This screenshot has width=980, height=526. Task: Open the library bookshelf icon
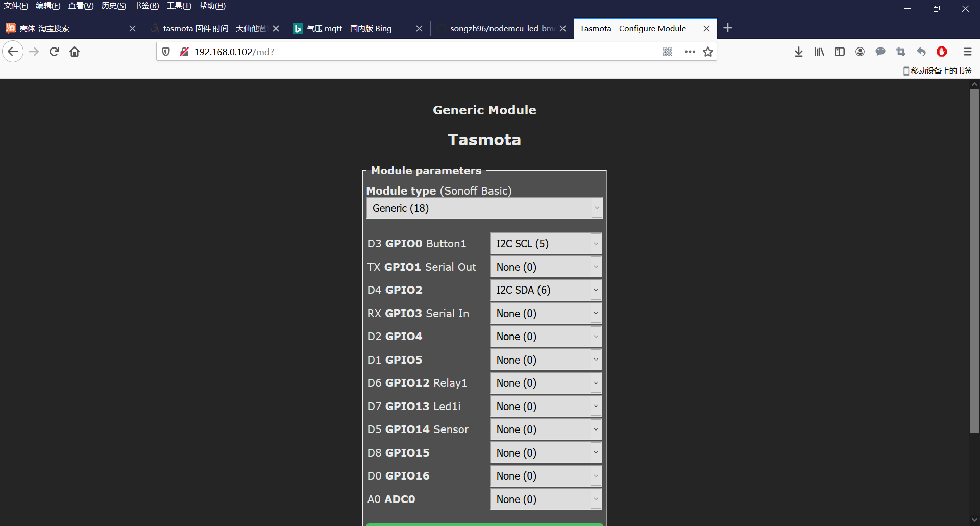819,52
